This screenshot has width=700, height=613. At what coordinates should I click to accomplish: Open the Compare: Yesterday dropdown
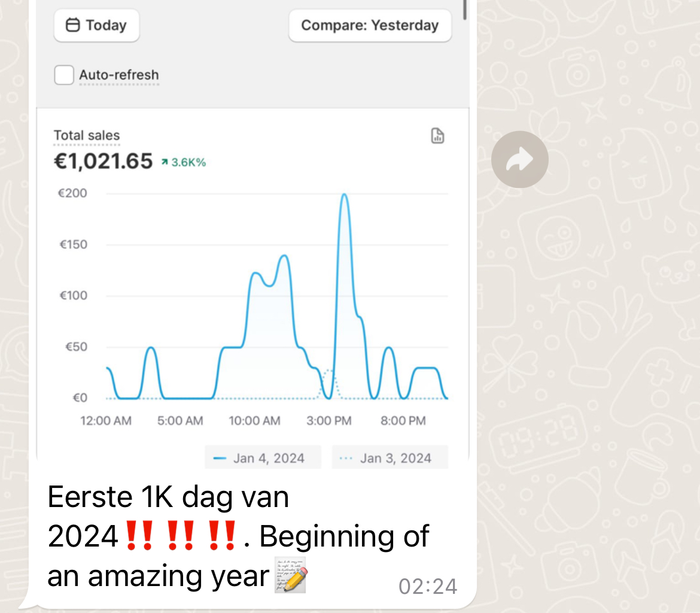point(370,26)
